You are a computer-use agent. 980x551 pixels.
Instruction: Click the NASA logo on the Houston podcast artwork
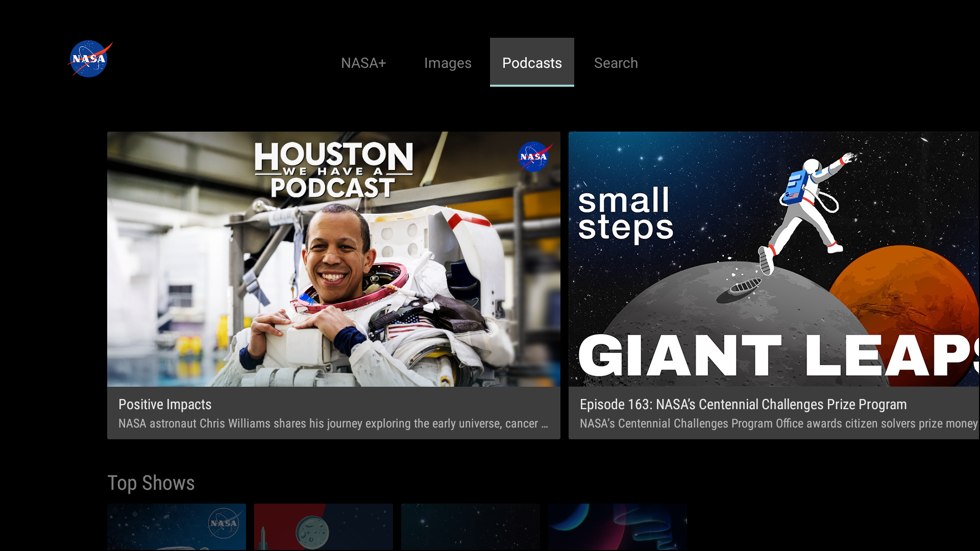(x=534, y=157)
